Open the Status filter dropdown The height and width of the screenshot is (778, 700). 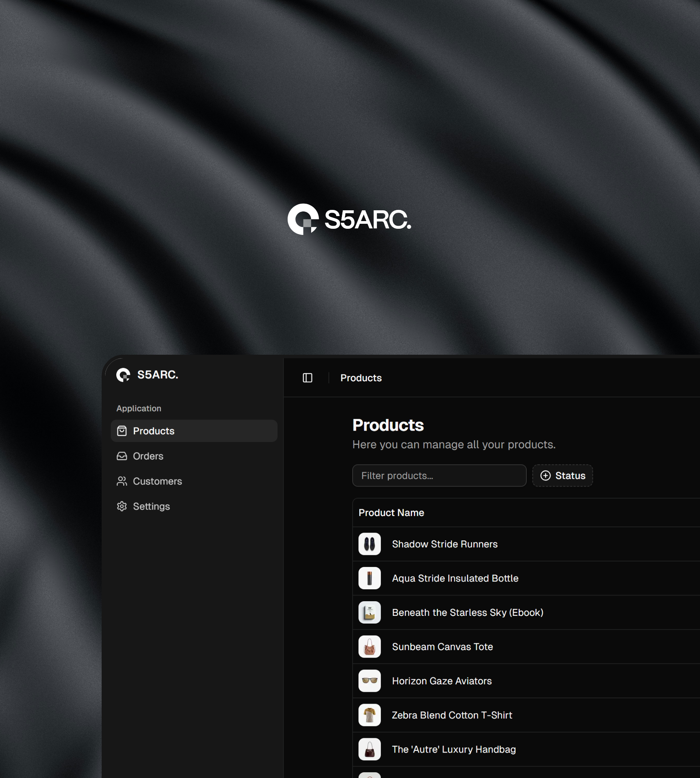tap(562, 476)
